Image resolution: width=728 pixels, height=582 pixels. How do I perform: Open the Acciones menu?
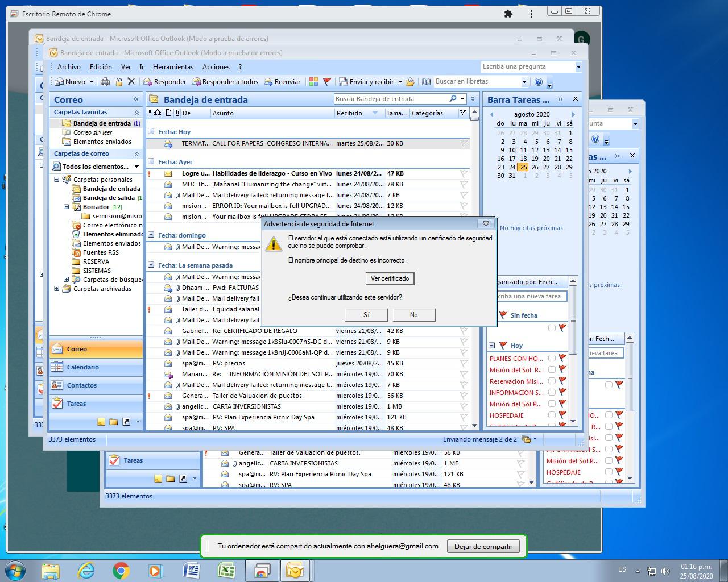click(x=216, y=67)
